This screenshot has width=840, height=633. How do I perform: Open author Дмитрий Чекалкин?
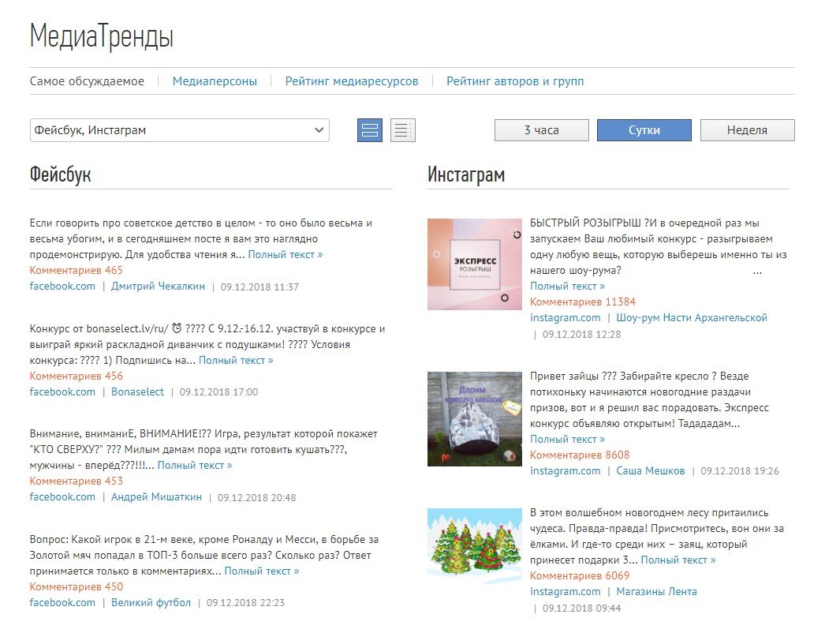tap(158, 287)
